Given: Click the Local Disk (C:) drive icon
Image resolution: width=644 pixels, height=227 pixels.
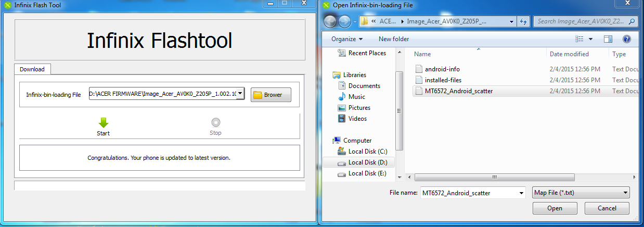Looking at the screenshot, I should coord(342,152).
